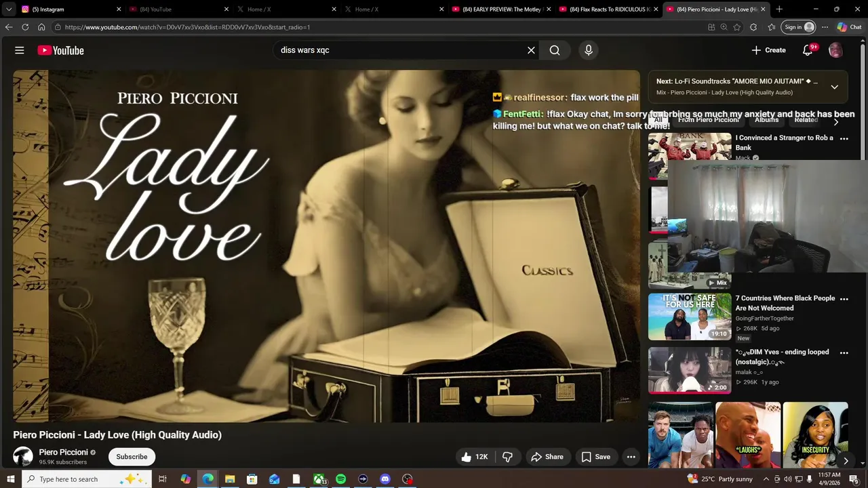Add this page to favorites

(x=737, y=27)
